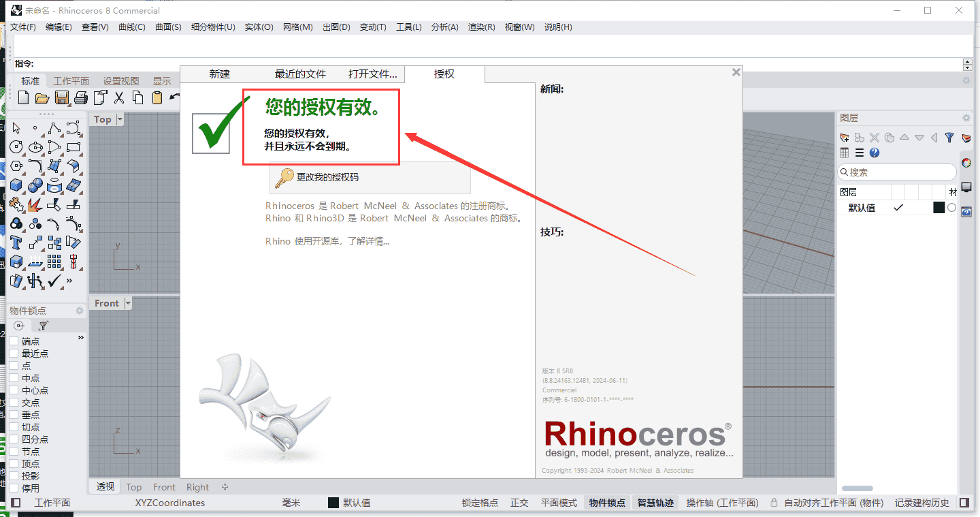Close the splash dialog with X
980x517 pixels.
pyautogui.click(x=736, y=72)
